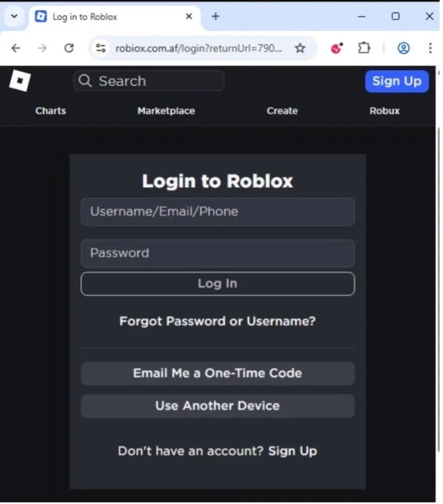This screenshot has width=443, height=504.
Task: Reload the current page
Action: 69,48
